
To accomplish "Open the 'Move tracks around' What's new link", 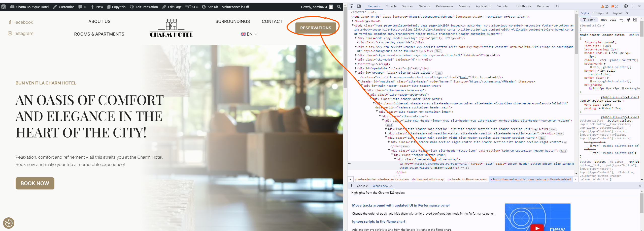I will click(x=401, y=205).
